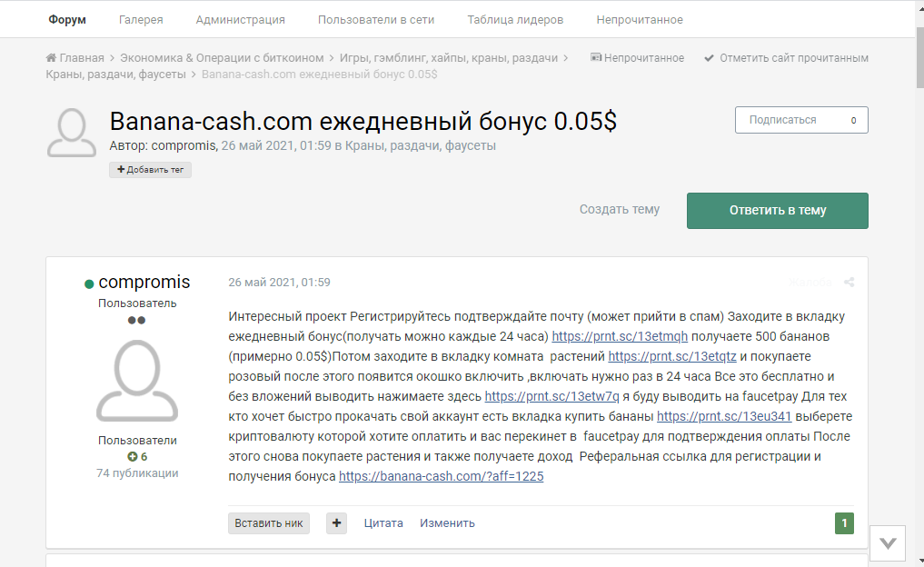Click the page vertical scrollbar thumb
Image resolution: width=924 pixels, height=567 pixels.
[919, 58]
